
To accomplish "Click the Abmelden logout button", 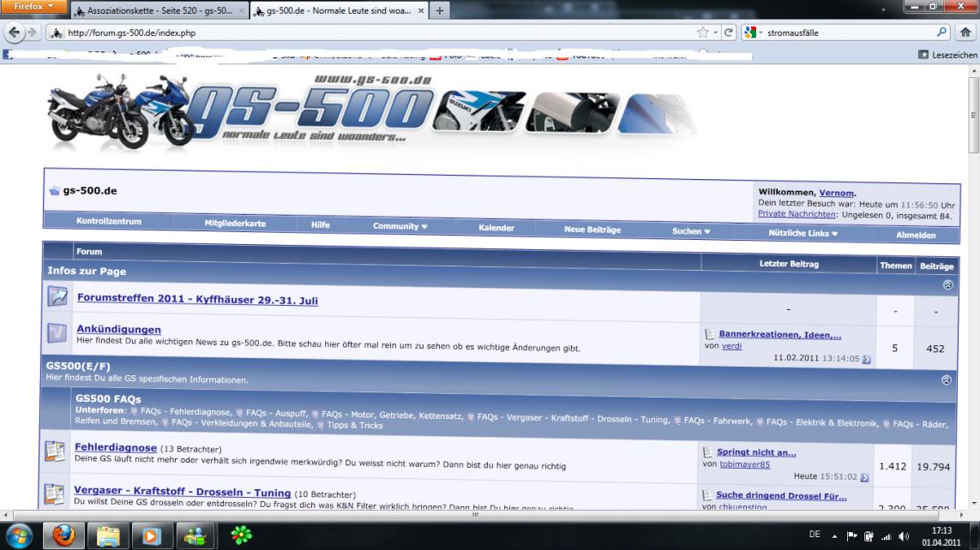I will click(916, 235).
